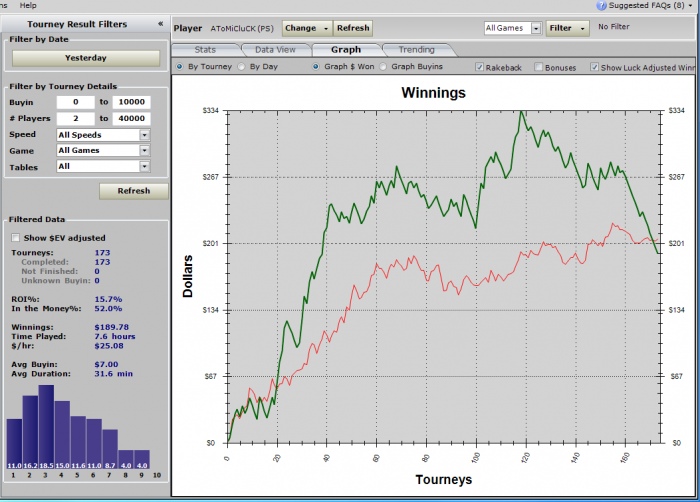
Task: Switch to the Trending tab
Action: pos(417,50)
